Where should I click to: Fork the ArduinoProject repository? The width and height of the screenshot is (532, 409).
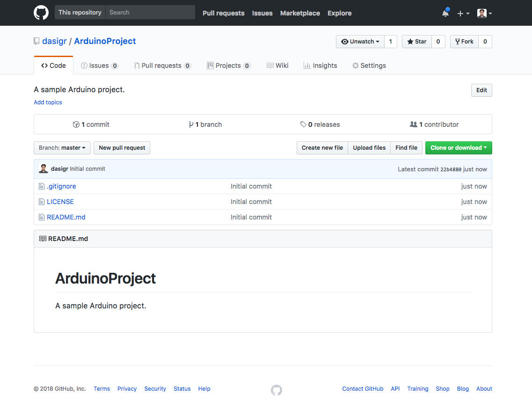(464, 41)
